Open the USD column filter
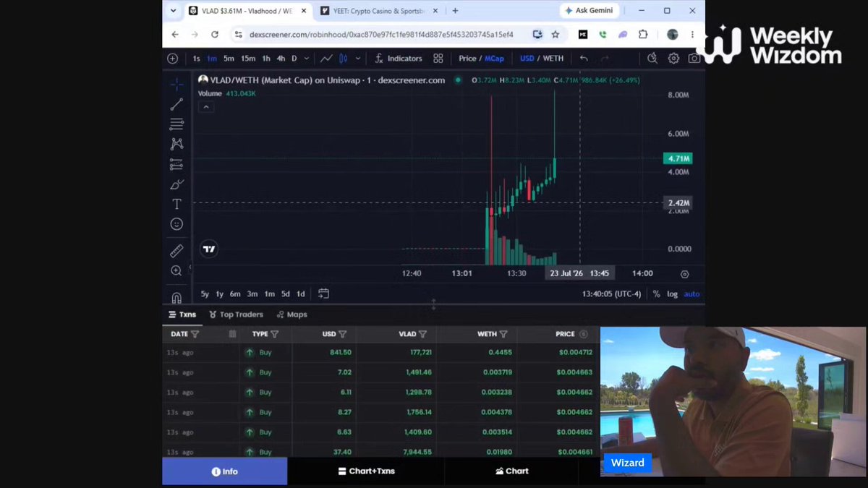The width and height of the screenshot is (868, 488). (x=343, y=334)
